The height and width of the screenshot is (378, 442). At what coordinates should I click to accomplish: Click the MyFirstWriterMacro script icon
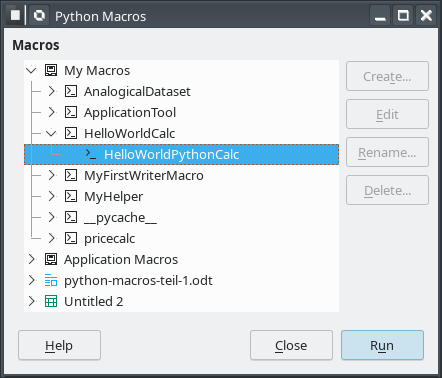[71, 175]
